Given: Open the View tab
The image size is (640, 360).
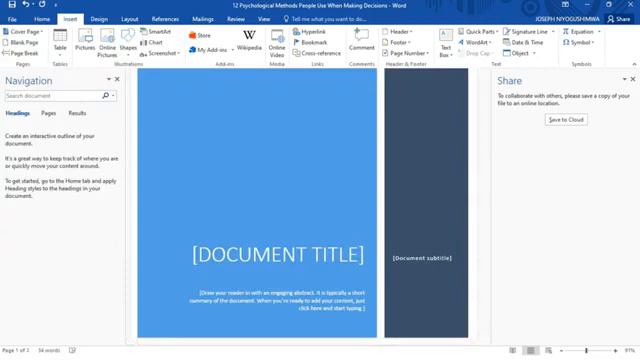Looking at the screenshot, I should (x=264, y=19).
